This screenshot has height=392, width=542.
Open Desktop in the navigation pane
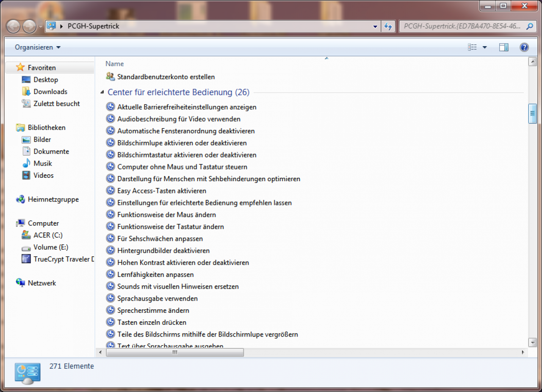[46, 80]
